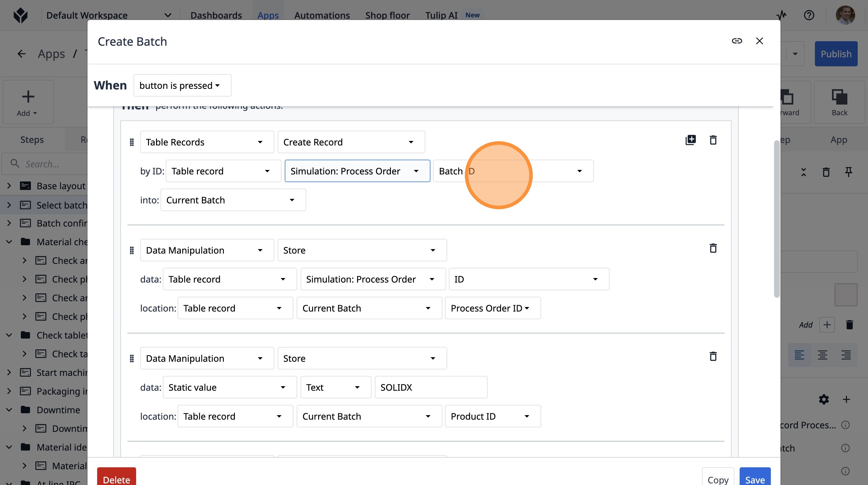
Task: Click the dialog's vertical scrollbar
Action: point(777,219)
